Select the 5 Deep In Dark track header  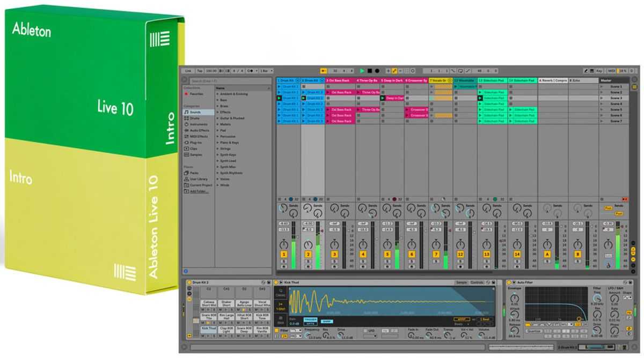(x=392, y=80)
